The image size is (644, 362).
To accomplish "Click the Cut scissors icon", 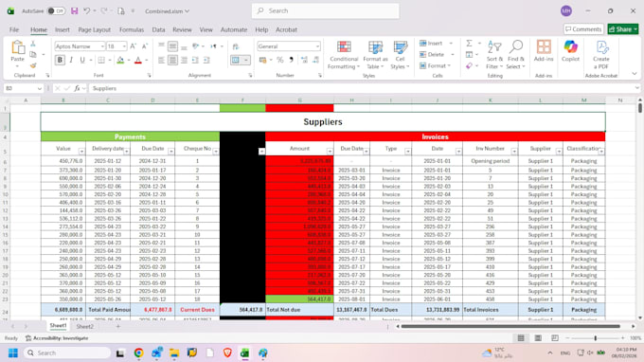I will 33,44.
